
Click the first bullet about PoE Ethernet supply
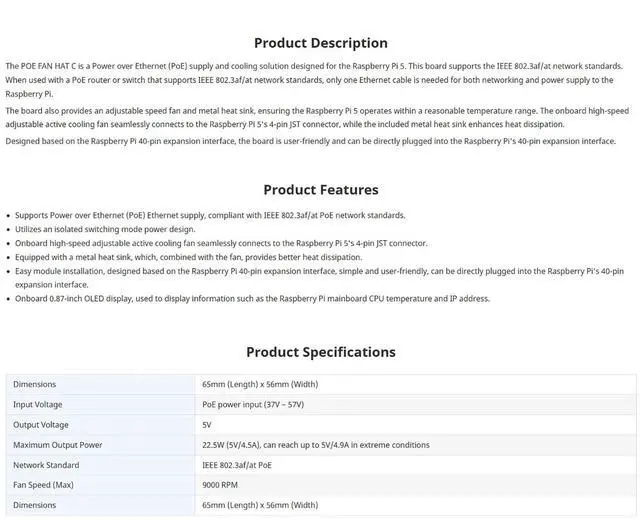[210, 215]
